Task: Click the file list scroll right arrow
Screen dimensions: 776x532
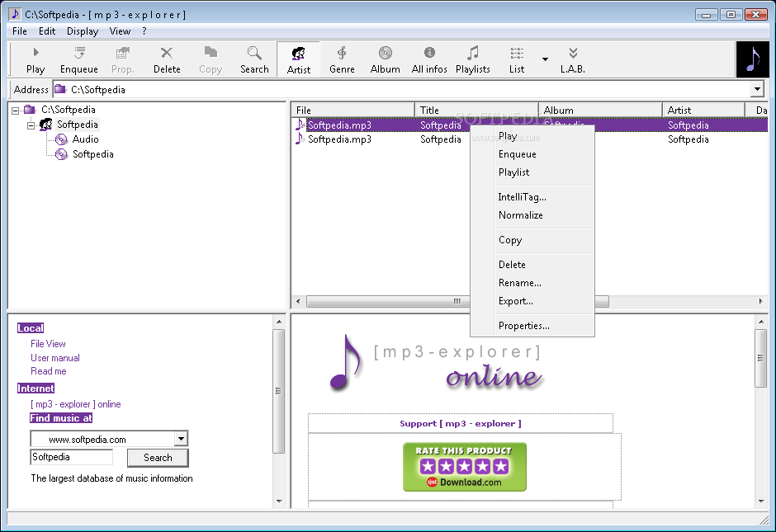Action: 760,301
